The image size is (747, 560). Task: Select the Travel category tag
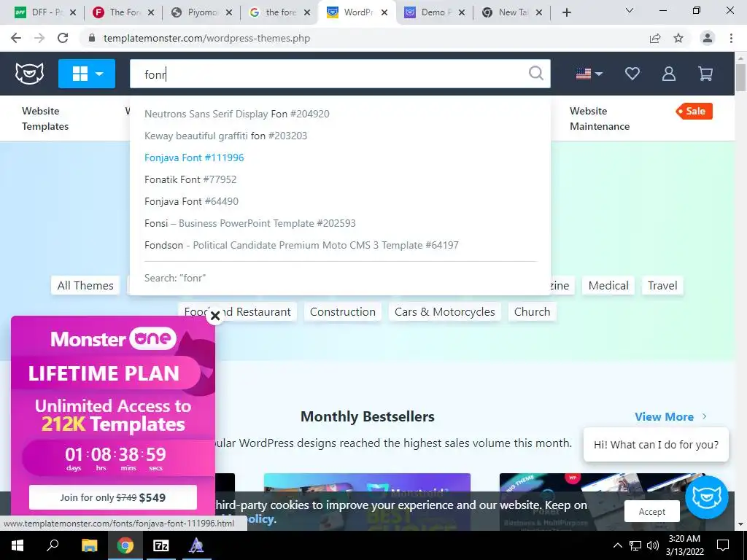click(662, 286)
